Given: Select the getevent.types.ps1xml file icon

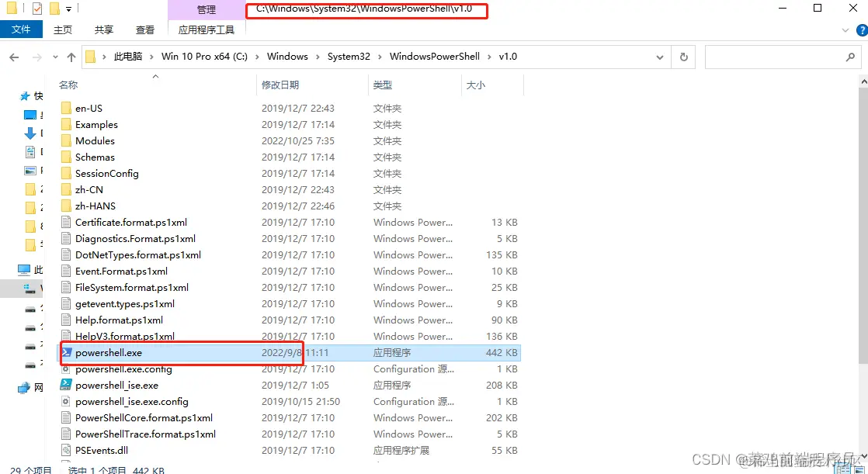Looking at the screenshot, I should point(66,303).
